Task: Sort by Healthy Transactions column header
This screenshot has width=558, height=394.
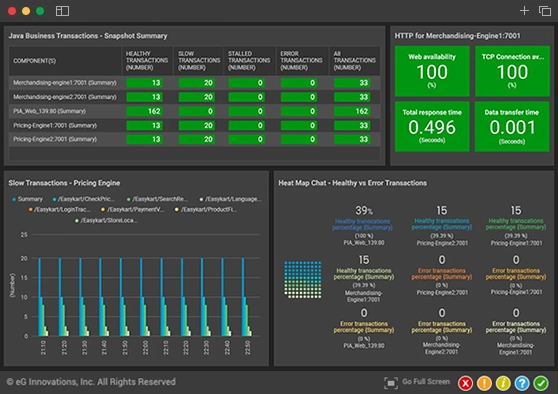Action: click(x=147, y=61)
